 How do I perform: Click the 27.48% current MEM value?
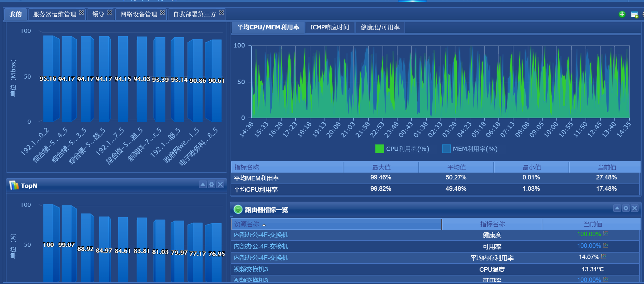tap(606, 178)
